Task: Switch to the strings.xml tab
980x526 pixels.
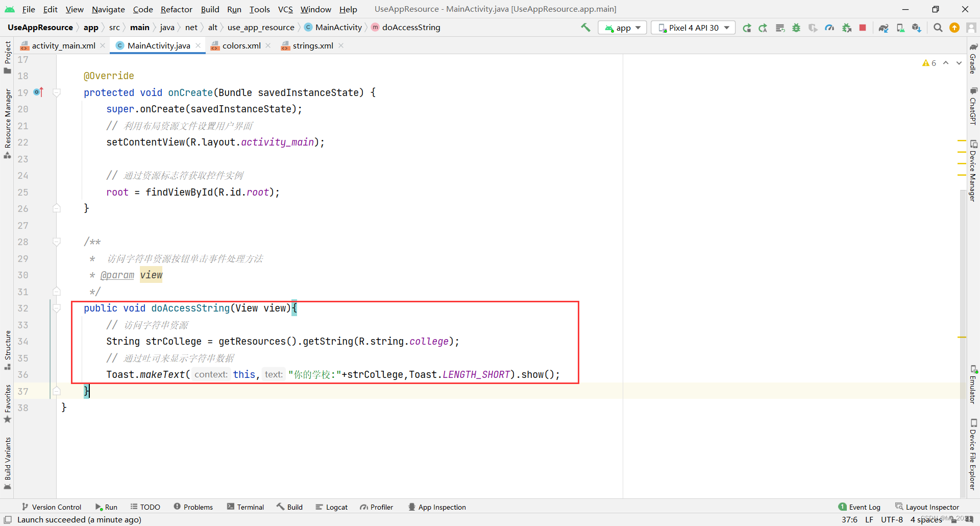Action: click(312, 45)
